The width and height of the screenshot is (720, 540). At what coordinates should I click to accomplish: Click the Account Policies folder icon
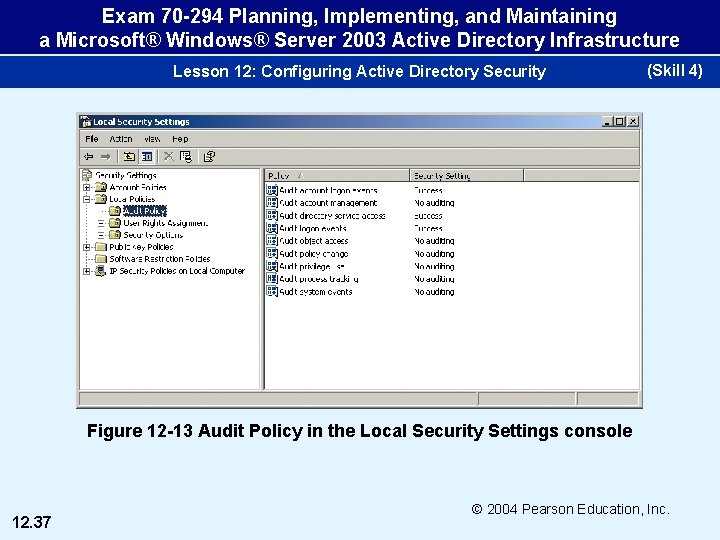click(x=101, y=187)
